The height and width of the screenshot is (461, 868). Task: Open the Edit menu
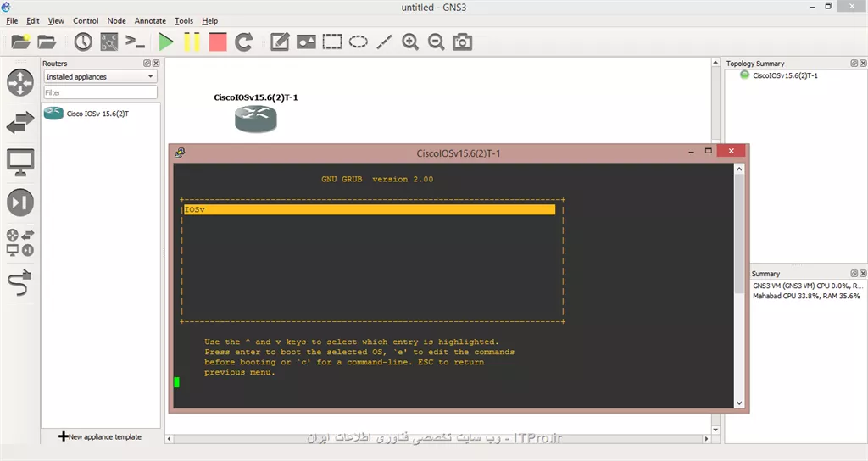coord(33,21)
